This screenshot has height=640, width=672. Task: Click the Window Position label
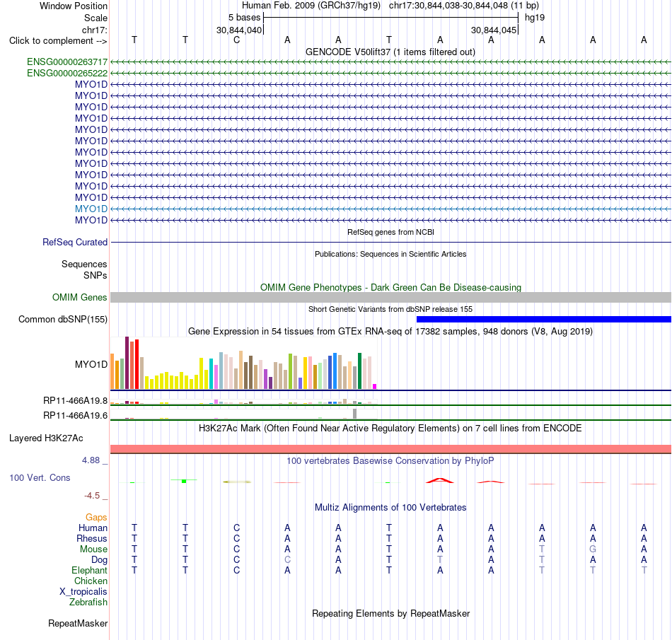click(x=74, y=6)
